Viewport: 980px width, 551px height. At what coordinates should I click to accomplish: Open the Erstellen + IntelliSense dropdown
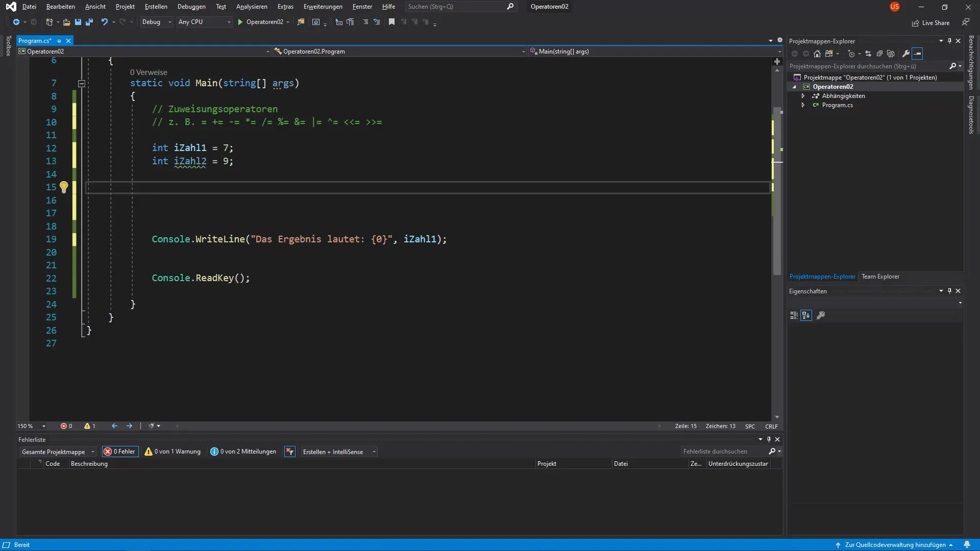pos(339,452)
